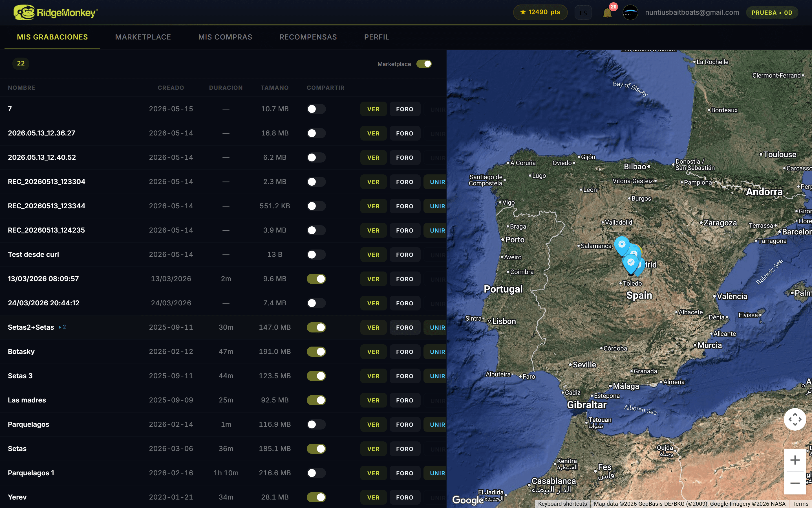Click VER for Botasky
Image resolution: width=812 pixels, height=508 pixels.
[x=373, y=352]
